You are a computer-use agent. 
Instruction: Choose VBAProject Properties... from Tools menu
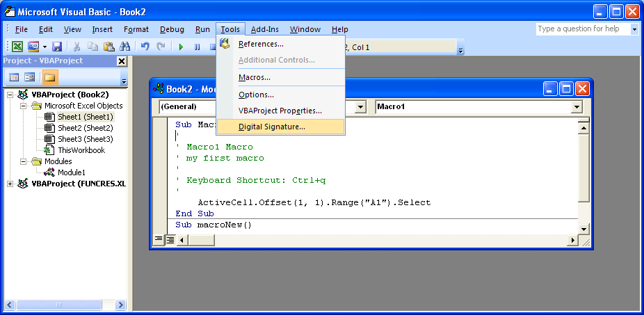[x=280, y=111]
